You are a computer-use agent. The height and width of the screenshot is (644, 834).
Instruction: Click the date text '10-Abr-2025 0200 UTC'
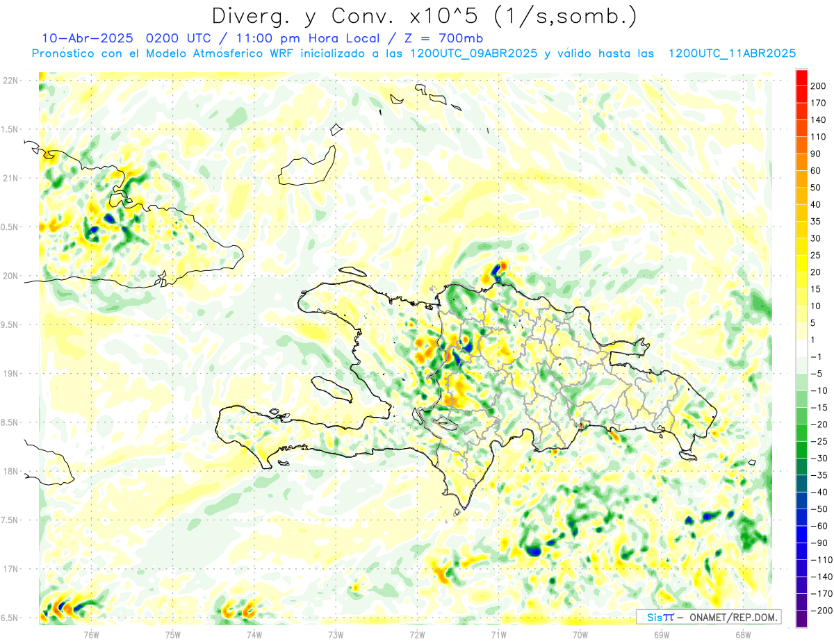122,38
